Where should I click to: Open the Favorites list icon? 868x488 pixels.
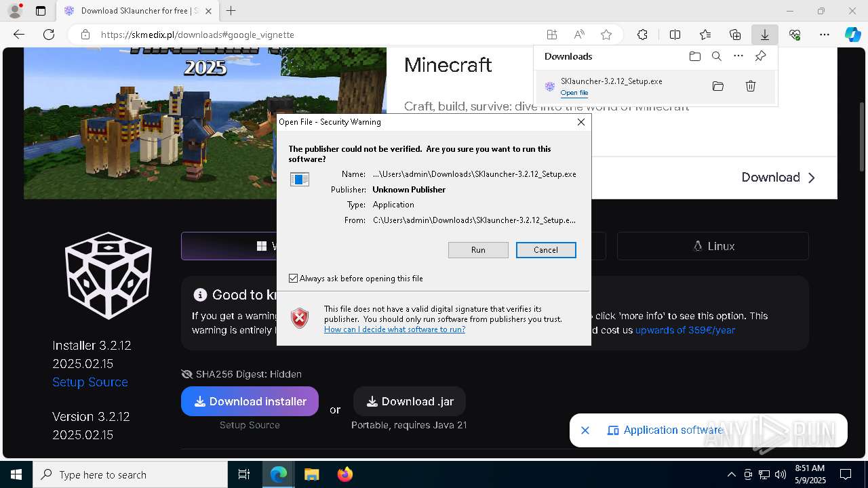(705, 35)
